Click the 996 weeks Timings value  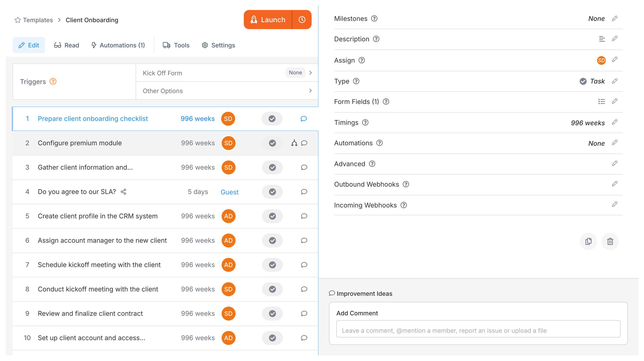588,123
